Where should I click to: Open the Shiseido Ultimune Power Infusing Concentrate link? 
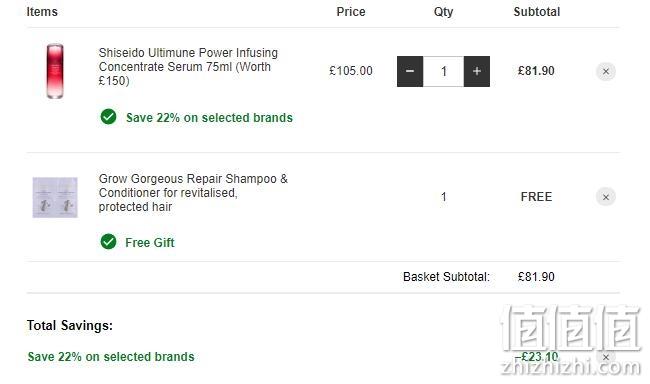pos(188,67)
